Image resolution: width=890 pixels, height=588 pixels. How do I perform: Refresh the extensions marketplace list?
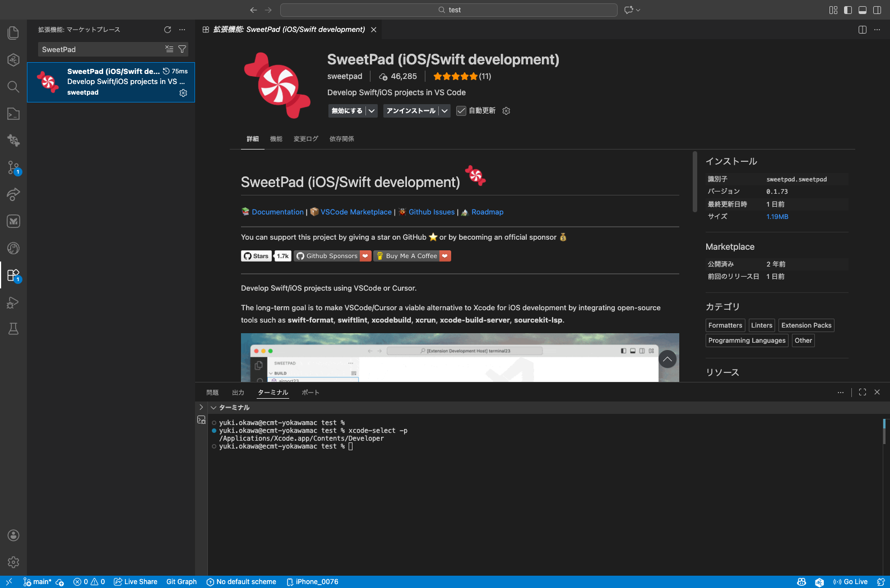tap(167, 30)
